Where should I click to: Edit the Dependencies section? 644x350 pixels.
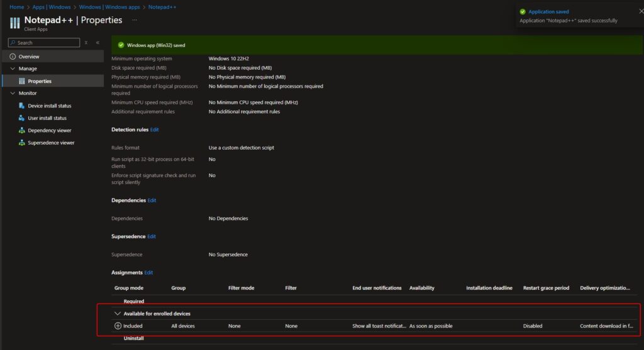(x=152, y=200)
